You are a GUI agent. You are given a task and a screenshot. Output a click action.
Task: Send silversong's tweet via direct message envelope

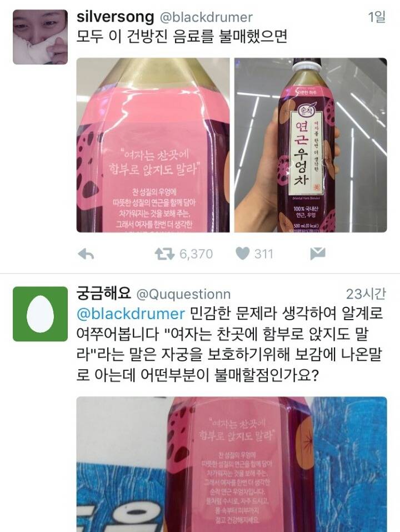318,253
